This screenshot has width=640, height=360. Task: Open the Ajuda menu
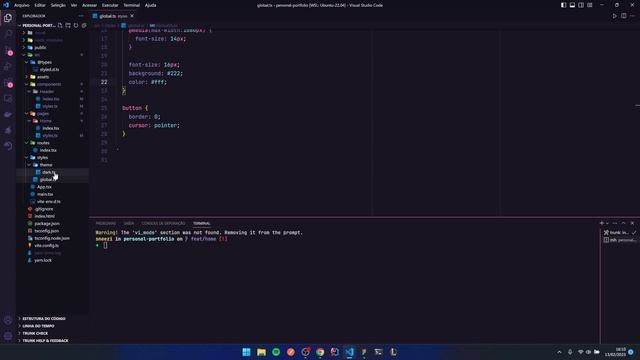(x=151, y=5)
